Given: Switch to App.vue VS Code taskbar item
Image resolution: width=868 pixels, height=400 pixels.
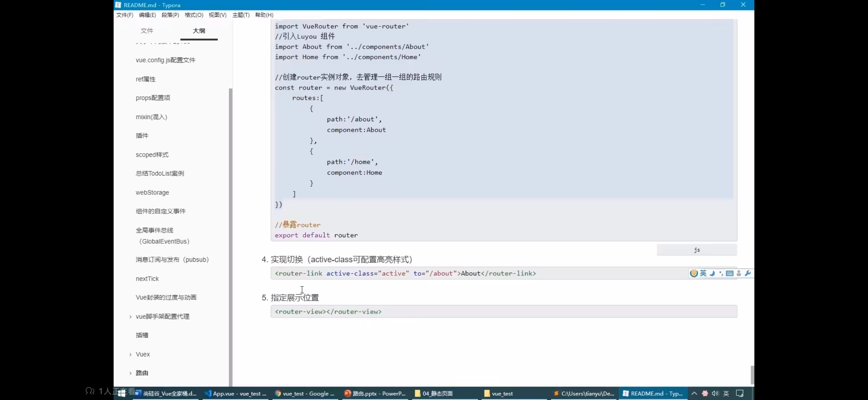Looking at the screenshot, I should coord(236,393).
